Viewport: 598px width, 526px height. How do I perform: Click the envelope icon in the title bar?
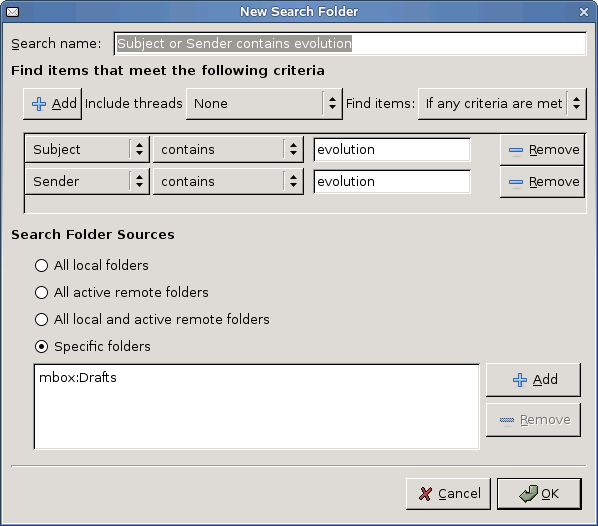click(x=13, y=12)
